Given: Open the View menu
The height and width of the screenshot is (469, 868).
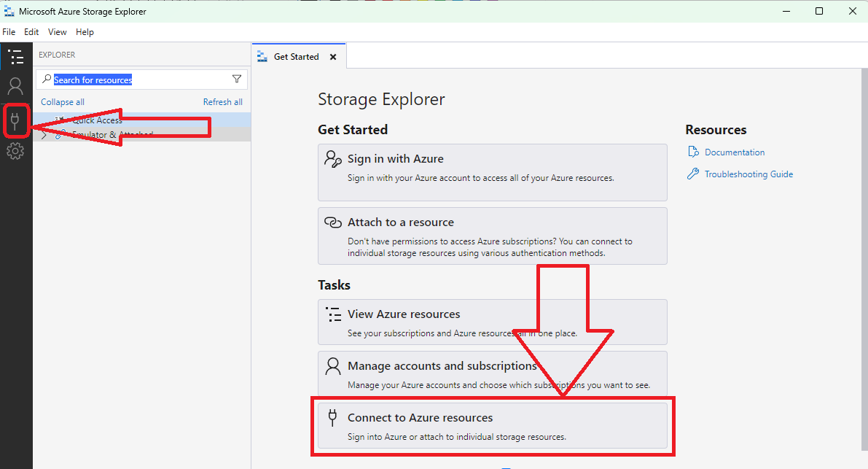Looking at the screenshot, I should point(57,32).
